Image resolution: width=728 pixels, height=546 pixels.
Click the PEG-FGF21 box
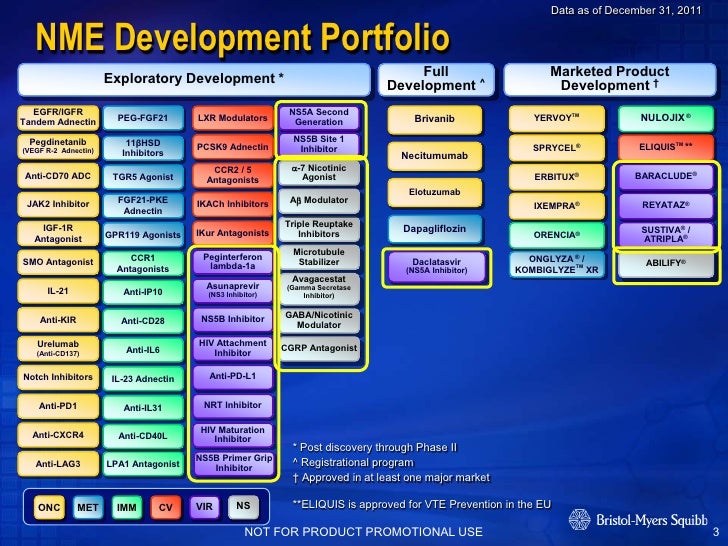(143, 118)
